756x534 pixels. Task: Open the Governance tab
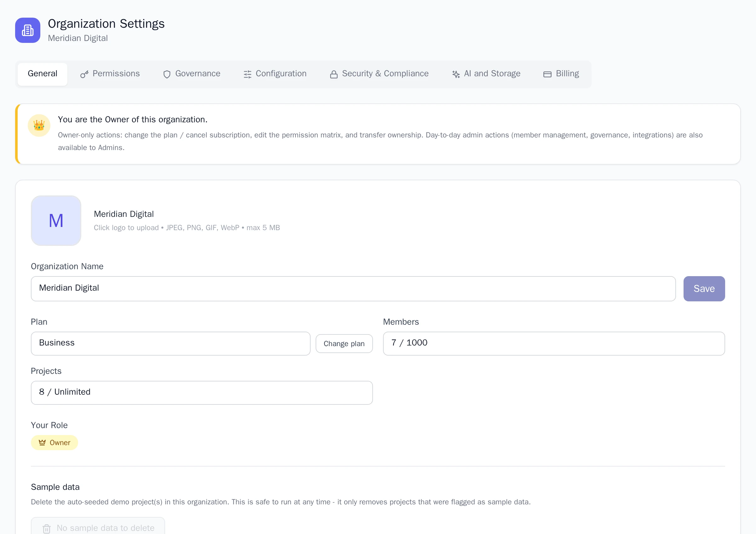[x=192, y=74]
